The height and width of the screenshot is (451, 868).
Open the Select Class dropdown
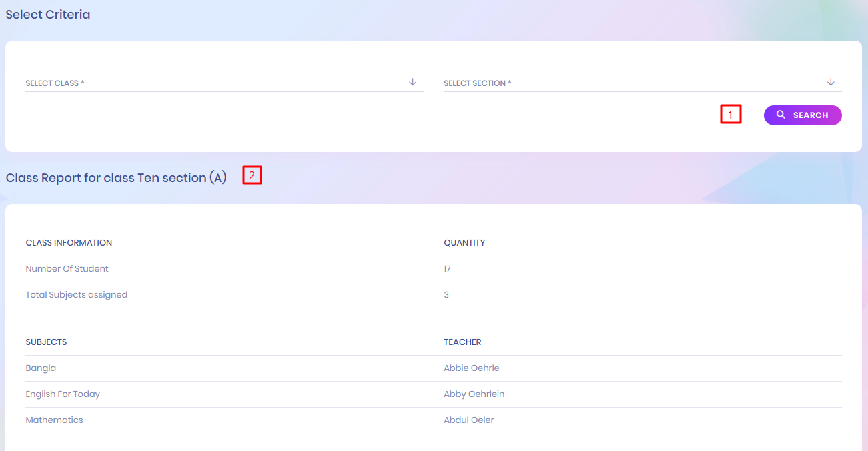tap(213, 83)
